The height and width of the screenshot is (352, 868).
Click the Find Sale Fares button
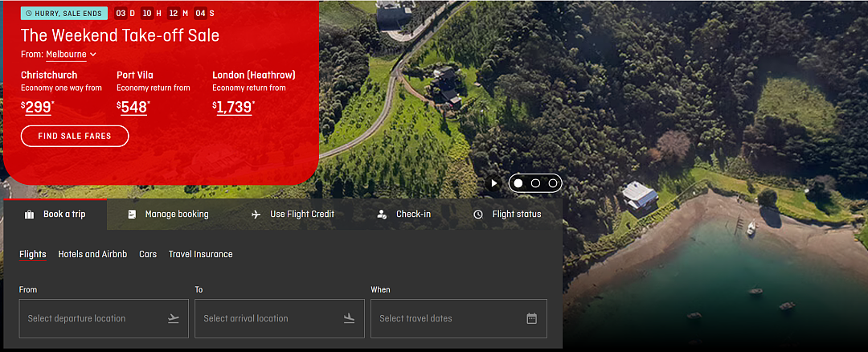75,136
